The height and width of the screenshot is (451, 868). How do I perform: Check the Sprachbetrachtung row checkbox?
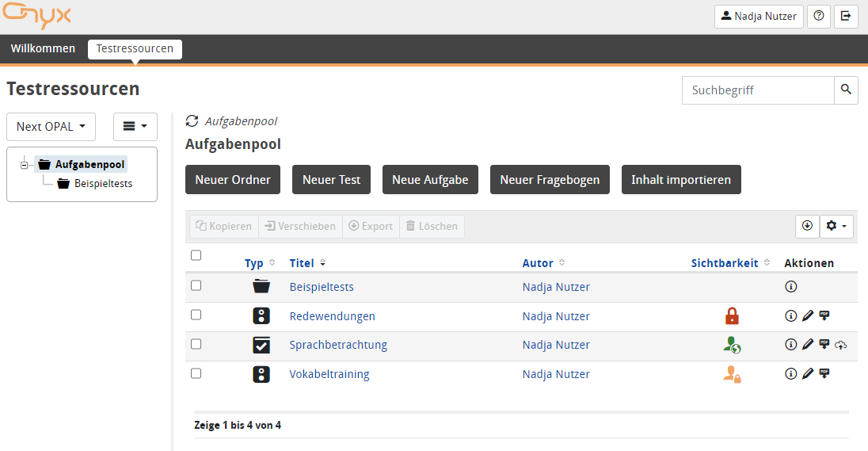point(196,344)
